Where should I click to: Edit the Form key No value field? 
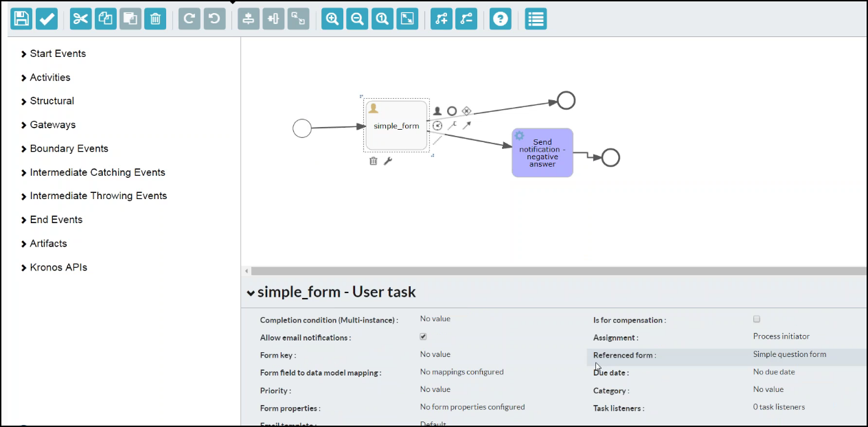point(435,354)
